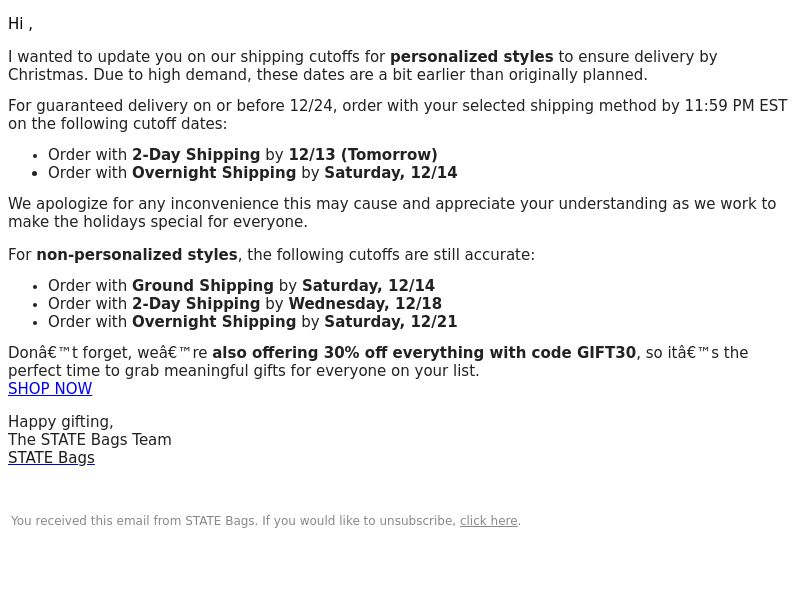Open the SHOP NOW link

50,389
